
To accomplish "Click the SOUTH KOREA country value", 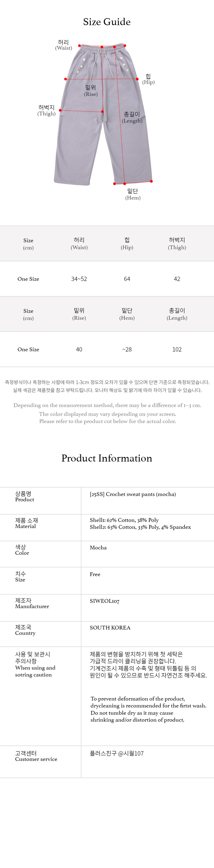I will pyautogui.click(x=110, y=627).
